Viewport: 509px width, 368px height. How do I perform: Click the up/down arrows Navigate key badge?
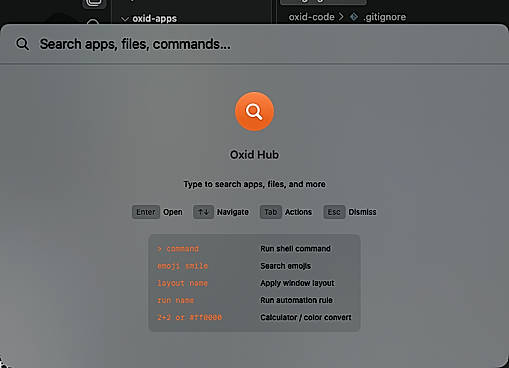point(203,212)
